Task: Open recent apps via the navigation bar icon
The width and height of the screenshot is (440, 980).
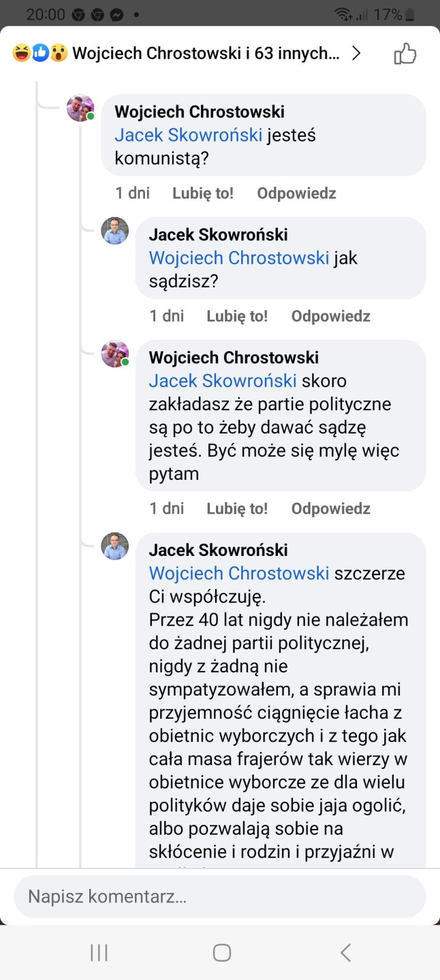Action: point(99,953)
